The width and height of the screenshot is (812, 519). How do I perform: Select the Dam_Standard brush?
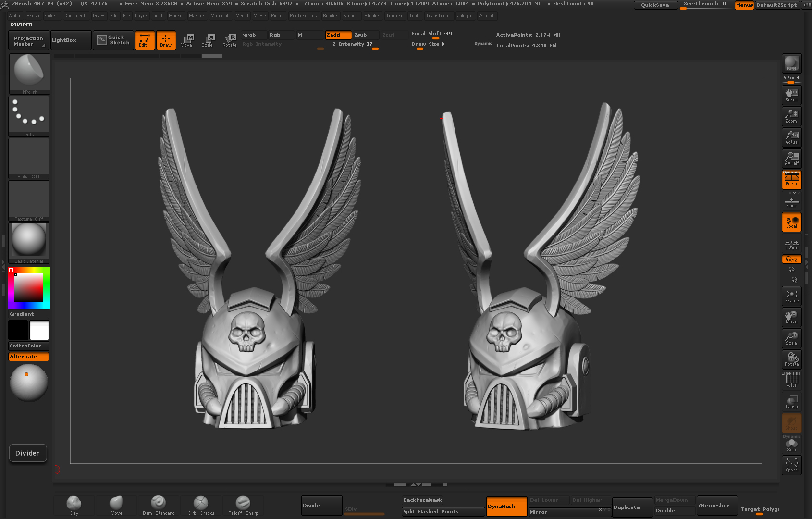point(159,505)
